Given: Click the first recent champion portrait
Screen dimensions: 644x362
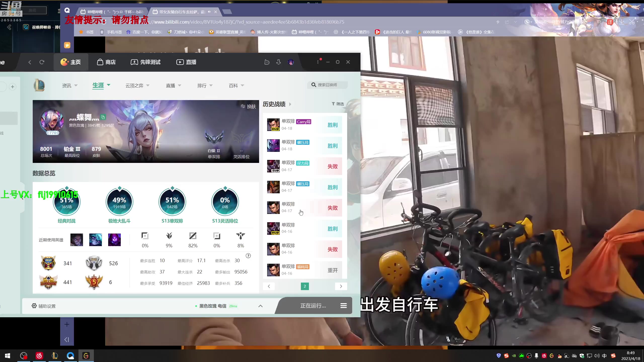Looking at the screenshot, I should tap(77, 240).
